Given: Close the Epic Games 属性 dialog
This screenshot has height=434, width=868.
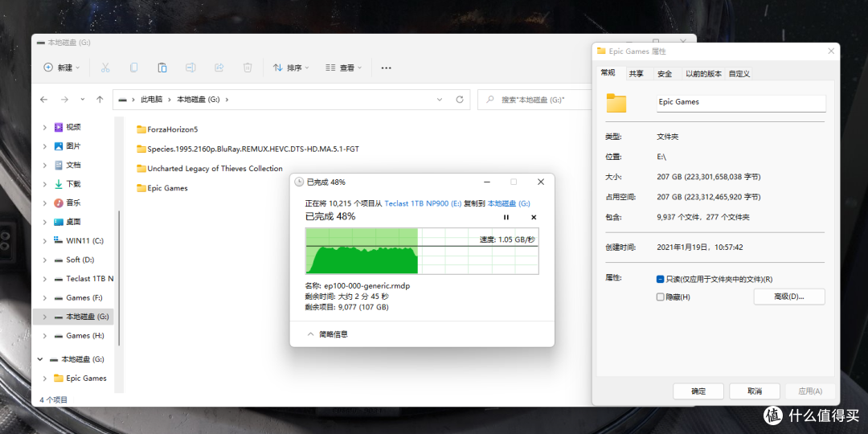Looking at the screenshot, I should click(830, 51).
